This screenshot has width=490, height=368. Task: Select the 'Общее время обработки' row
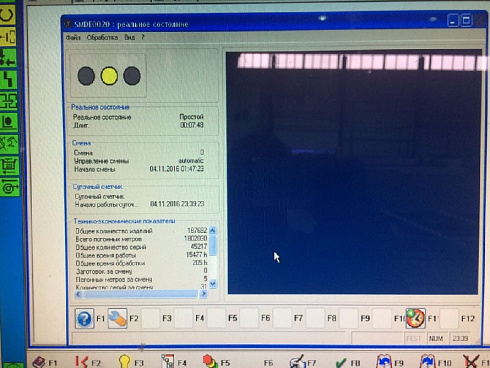(x=141, y=263)
